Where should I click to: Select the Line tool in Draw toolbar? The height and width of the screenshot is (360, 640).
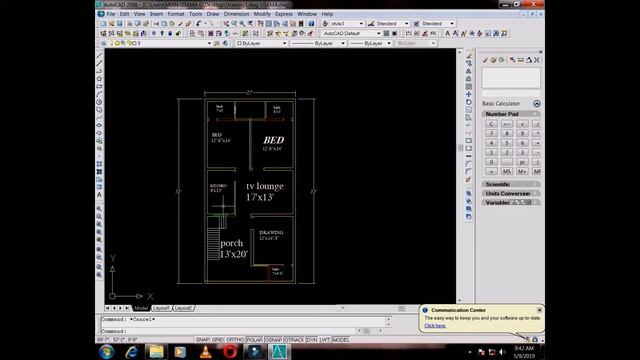pyautogui.click(x=99, y=56)
